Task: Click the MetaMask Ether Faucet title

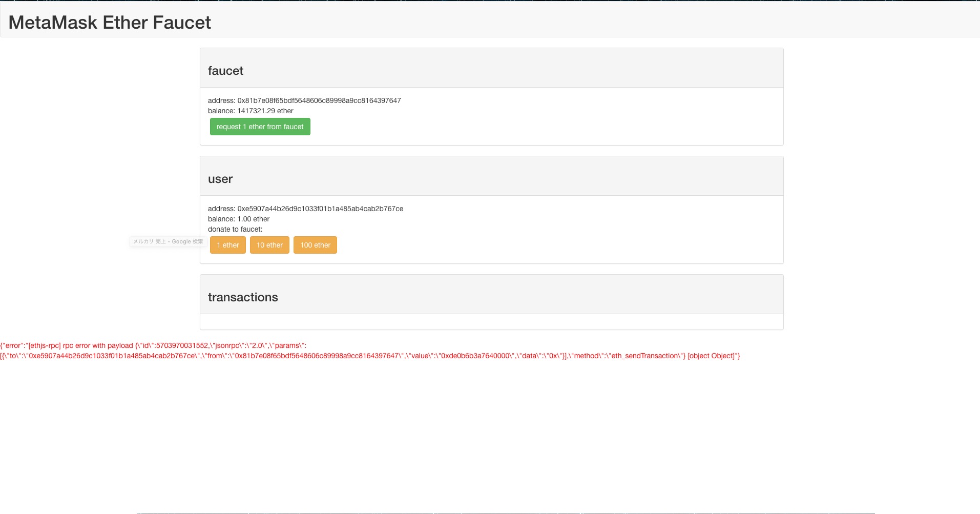Action: [109, 22]
